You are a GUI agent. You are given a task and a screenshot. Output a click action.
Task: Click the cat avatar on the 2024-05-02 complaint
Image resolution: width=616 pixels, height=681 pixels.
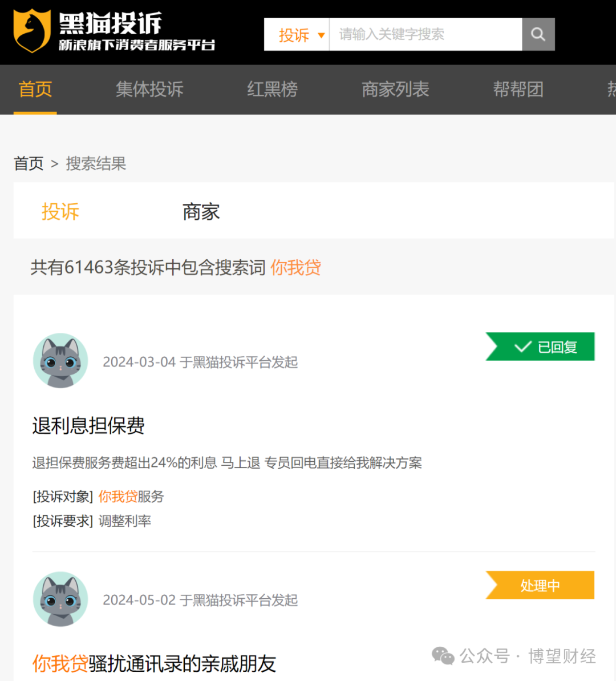pos(60,599)
